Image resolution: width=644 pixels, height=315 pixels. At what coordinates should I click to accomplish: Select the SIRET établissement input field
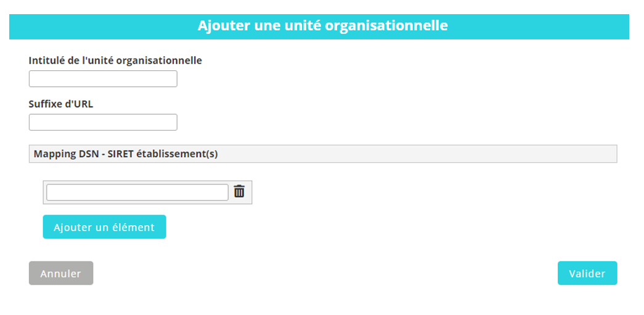point(137,192)
